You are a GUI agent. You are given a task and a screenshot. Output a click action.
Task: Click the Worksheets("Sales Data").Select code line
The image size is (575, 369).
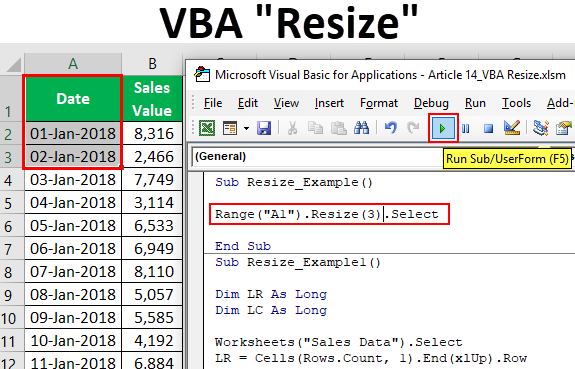[338, 342]
